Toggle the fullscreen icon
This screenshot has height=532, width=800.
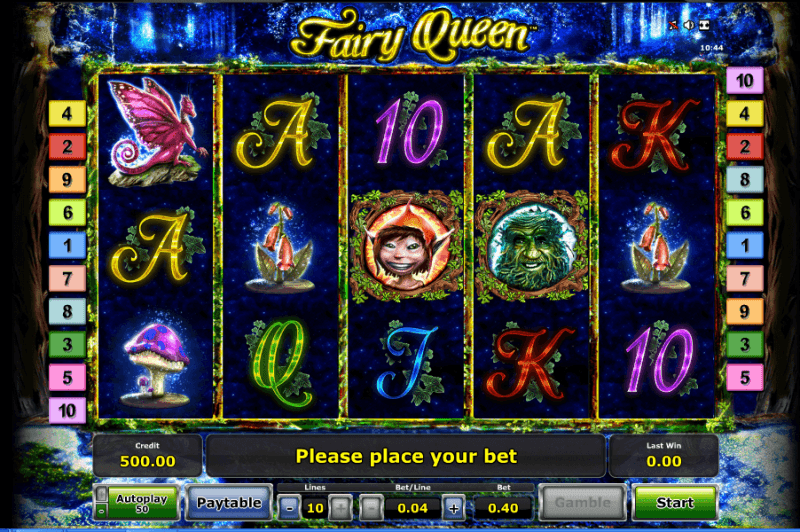pyautogui.click(x=705, y=25)
